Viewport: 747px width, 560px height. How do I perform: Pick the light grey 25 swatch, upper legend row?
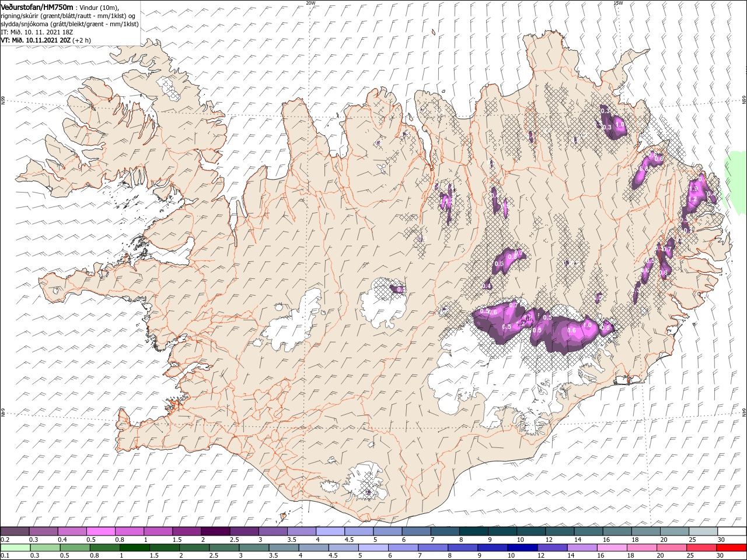pyautogui.click(x=704, y=531)
